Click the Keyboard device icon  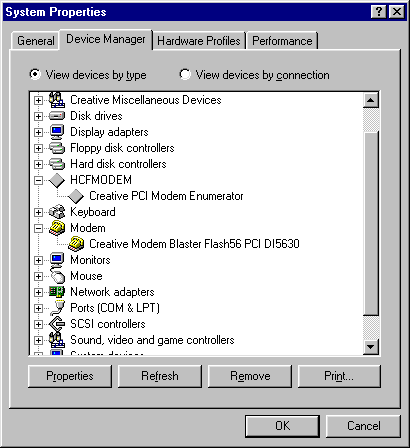[x=57, y=212]
